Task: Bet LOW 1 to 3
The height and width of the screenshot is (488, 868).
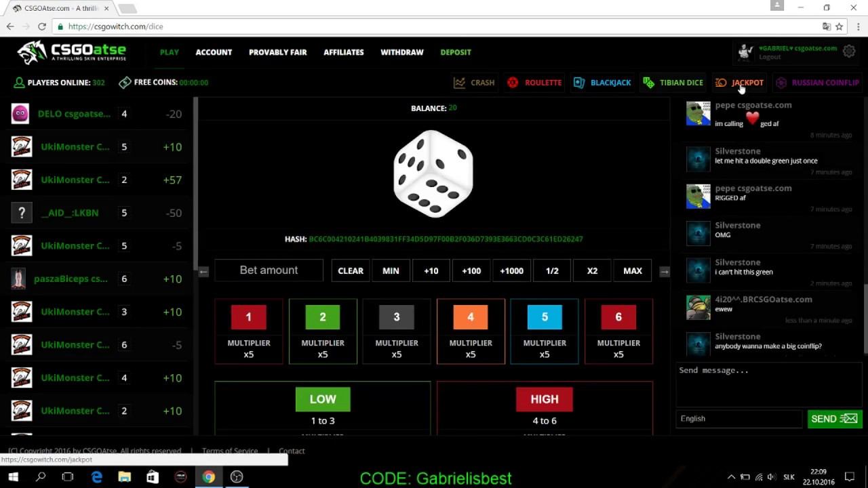Action: point(323,408)
